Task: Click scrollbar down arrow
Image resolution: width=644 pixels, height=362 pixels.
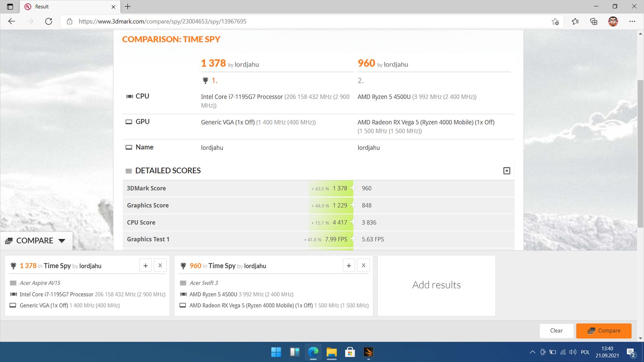Action: point(640,338)
